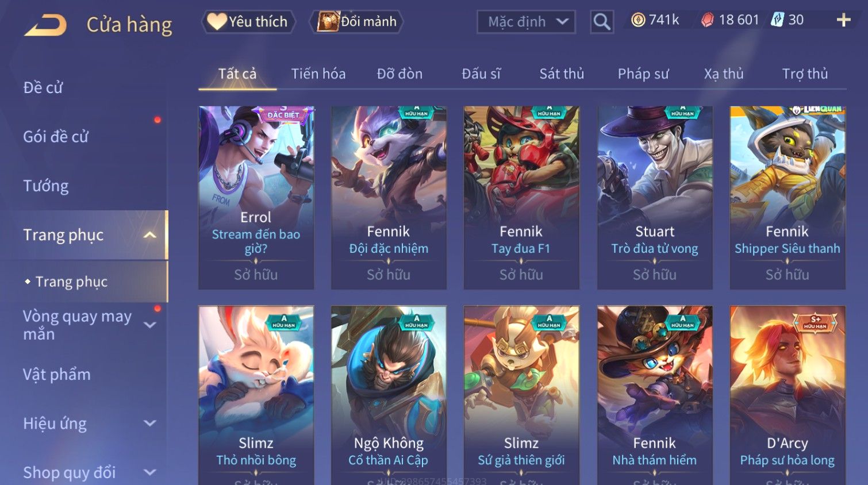Open Yêu thích favorites heart button
The height and width of the screenshot is (485, 868).
point(248,22)
